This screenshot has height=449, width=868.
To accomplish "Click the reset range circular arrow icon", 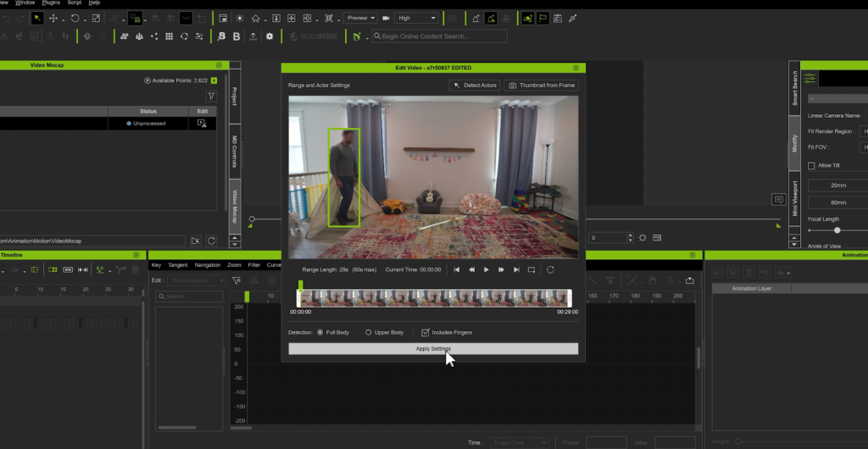I will [550, 269].
